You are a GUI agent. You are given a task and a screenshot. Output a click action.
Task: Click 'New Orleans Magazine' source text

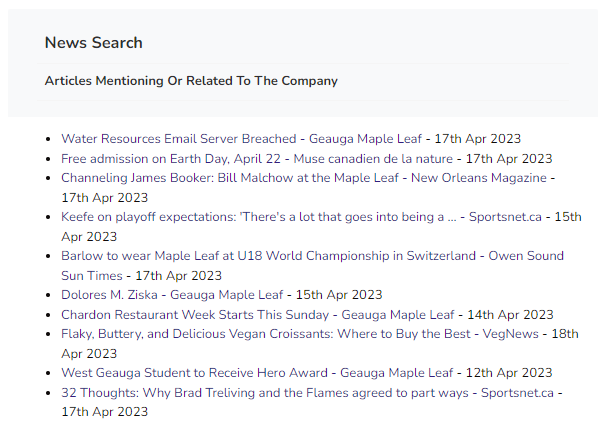tap(479, 178)
